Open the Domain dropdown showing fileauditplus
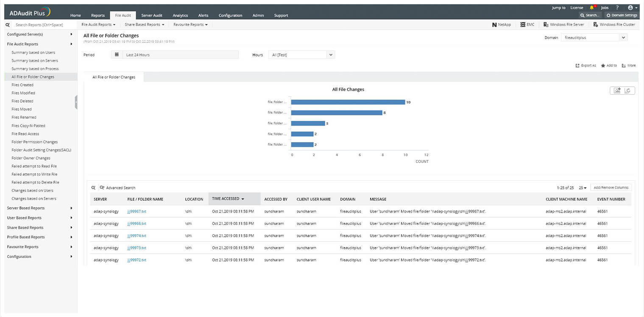Image resolution: width=644 pixels, height=317 pixels. point(594,37)
